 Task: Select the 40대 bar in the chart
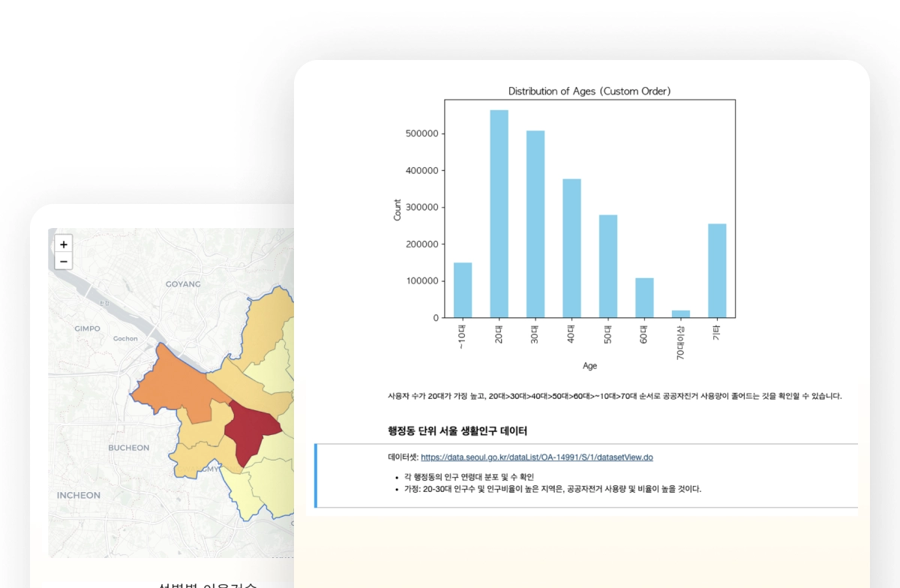click(571, 248)
